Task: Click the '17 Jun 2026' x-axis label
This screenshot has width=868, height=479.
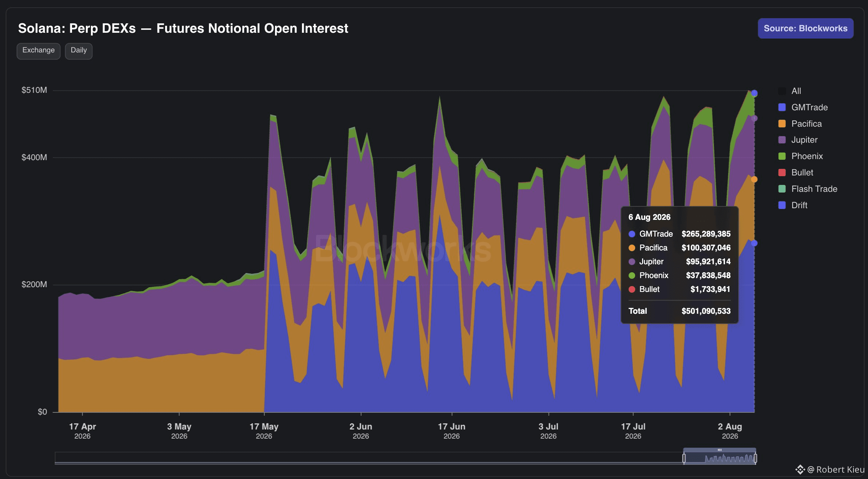Action: coord(452,431)
